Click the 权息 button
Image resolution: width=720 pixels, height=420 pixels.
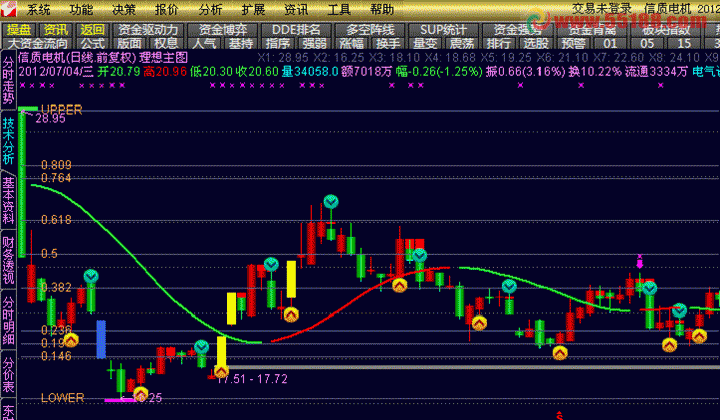tap(166, 44)
